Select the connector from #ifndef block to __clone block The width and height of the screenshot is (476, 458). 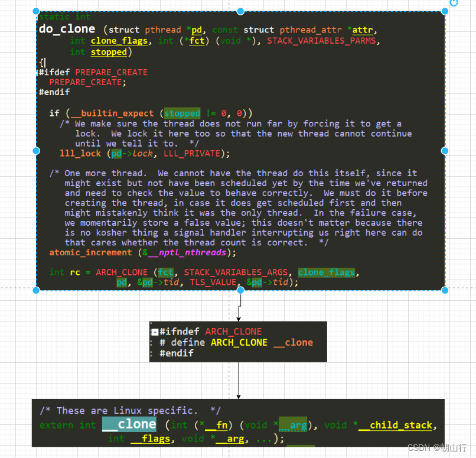(239, 380)
